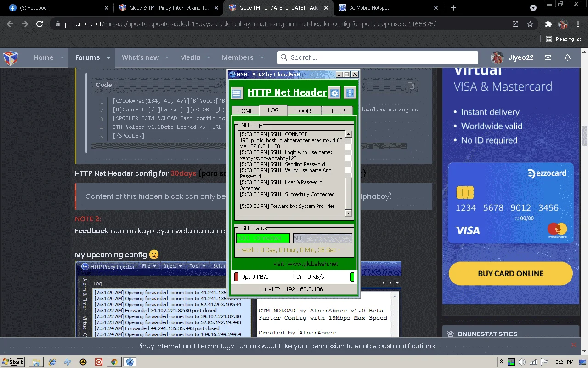Click the green SSH connected status field
The width and height of the screenshot is (588, 368).
click(x=263, y=238)
